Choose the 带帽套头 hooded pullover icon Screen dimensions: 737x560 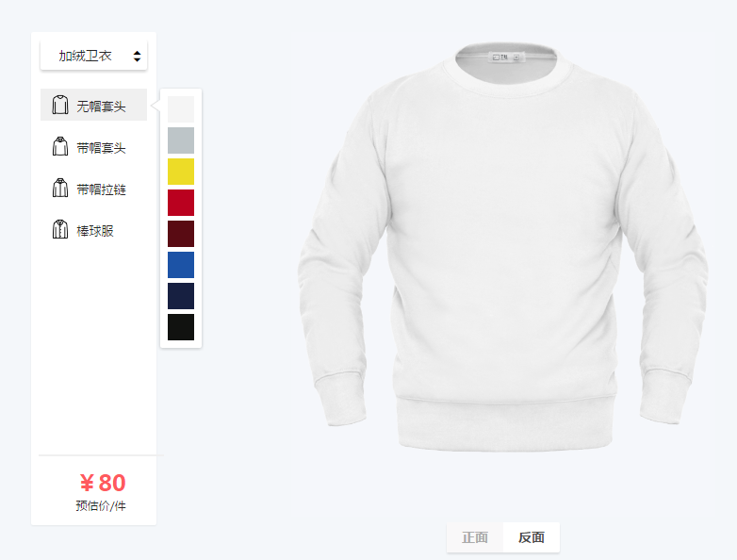click(59, 146)
